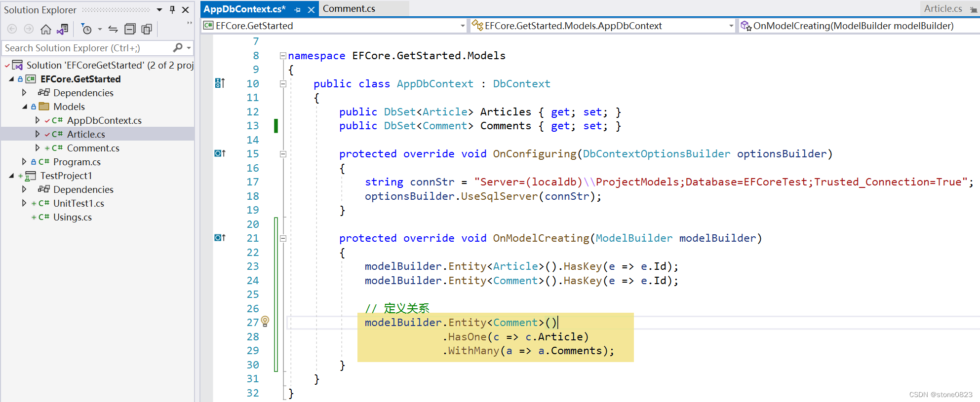Open the Solution Explorer window options dropdown

click(159, 9)
